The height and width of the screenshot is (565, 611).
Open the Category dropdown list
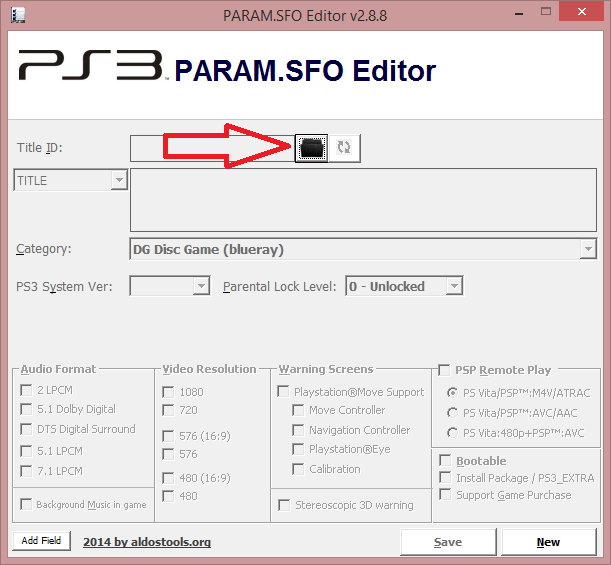pyautogui.click(x=588, y=249)
